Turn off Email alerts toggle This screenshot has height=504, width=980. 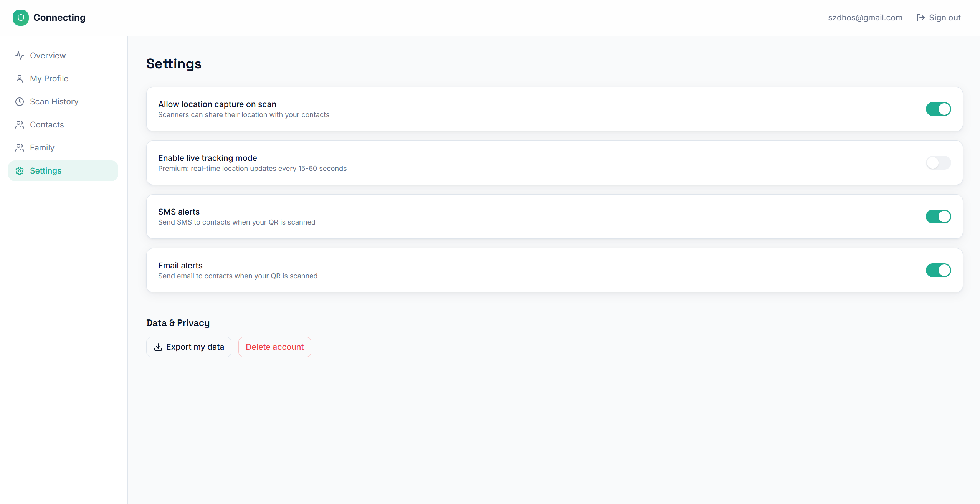938,270
